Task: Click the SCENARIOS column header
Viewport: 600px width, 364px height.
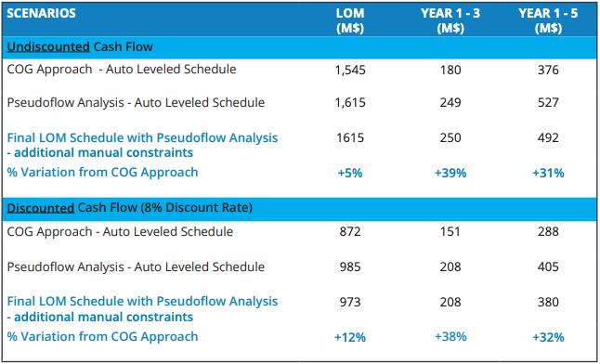Action: click(41, 13)
